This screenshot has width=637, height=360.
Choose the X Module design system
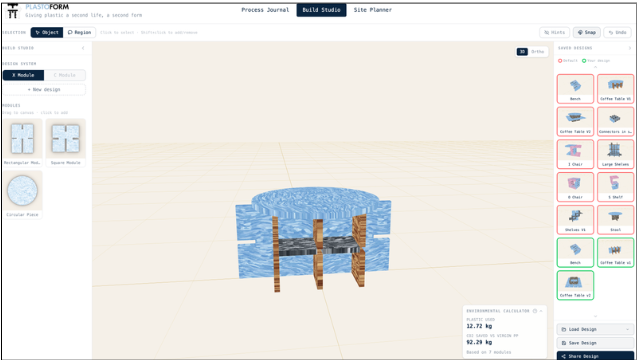pos(23,75)
